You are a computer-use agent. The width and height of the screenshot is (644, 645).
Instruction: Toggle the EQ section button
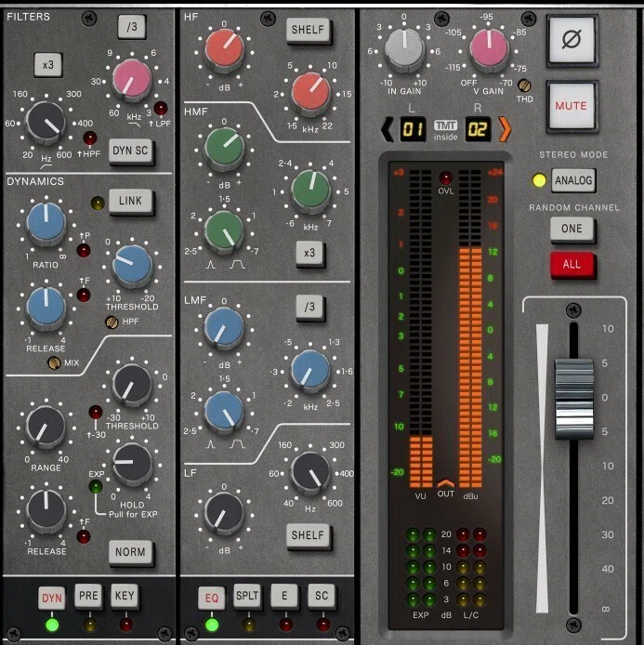(212, 598)
